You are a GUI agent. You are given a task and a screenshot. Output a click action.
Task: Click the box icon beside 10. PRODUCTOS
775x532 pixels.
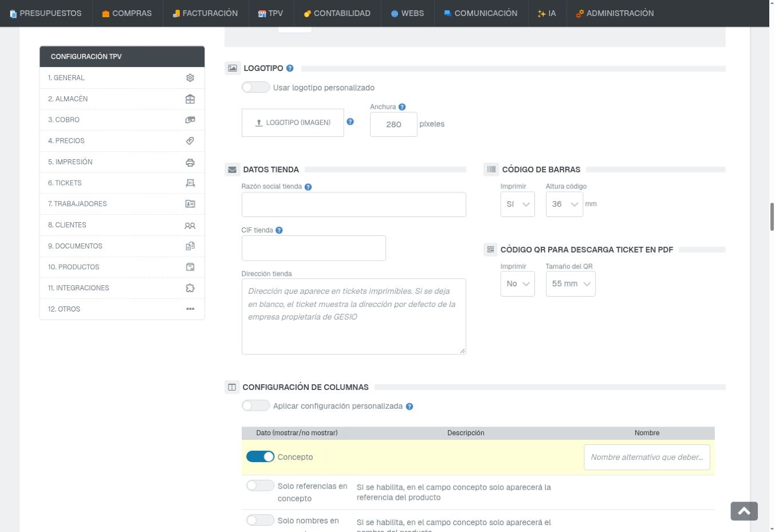(x=190, y=267)
